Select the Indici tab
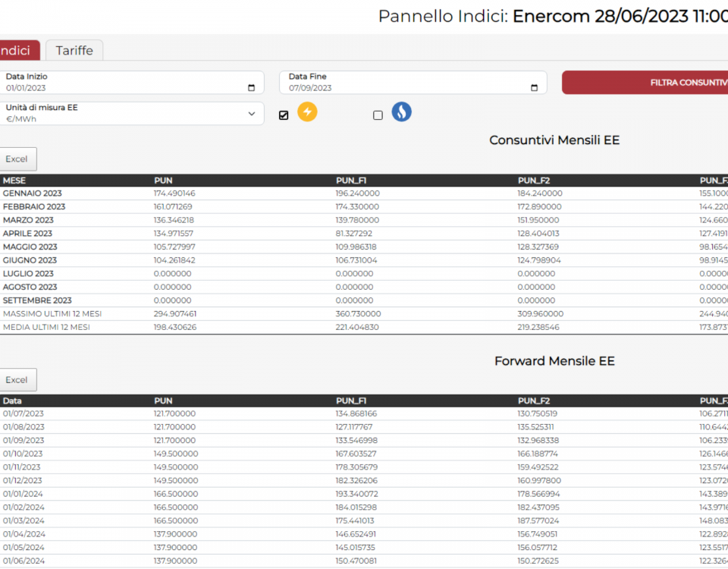The image size is (728, 569). [x=17, y=51]
